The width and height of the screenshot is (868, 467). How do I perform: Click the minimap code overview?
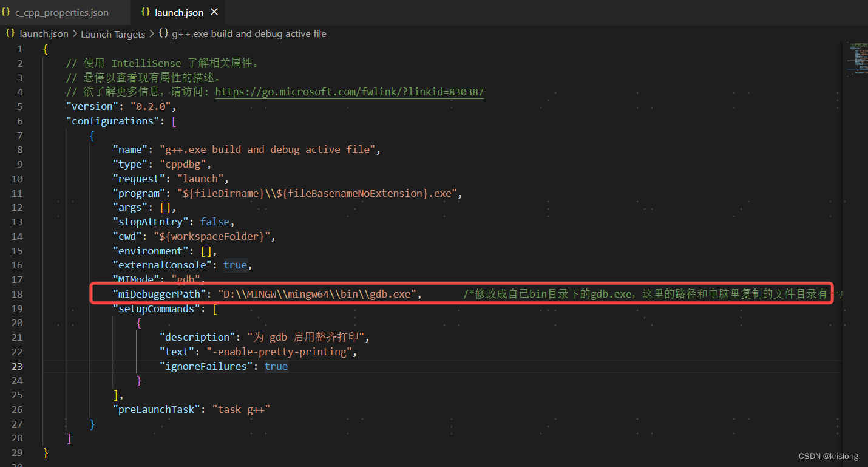click(855, 61)
